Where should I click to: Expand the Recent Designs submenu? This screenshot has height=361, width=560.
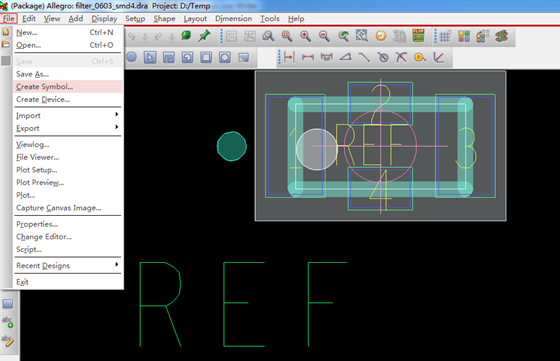click(67, 265)
